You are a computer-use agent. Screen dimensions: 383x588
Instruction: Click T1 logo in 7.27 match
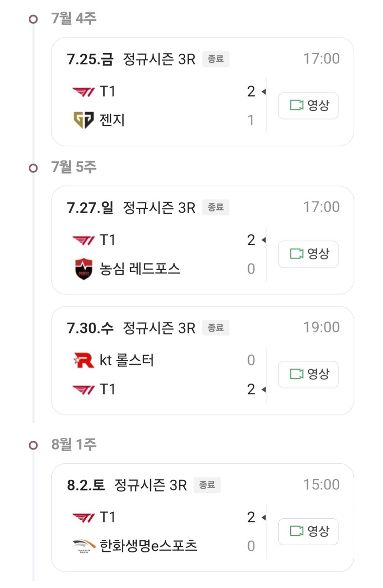(x=83, y=240)
